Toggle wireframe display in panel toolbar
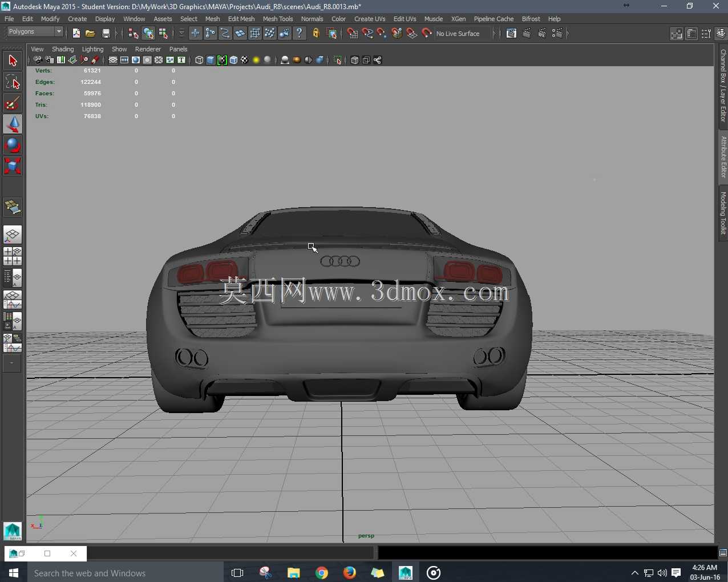Screen dimensions: 728x582 [x=199, y=60]
